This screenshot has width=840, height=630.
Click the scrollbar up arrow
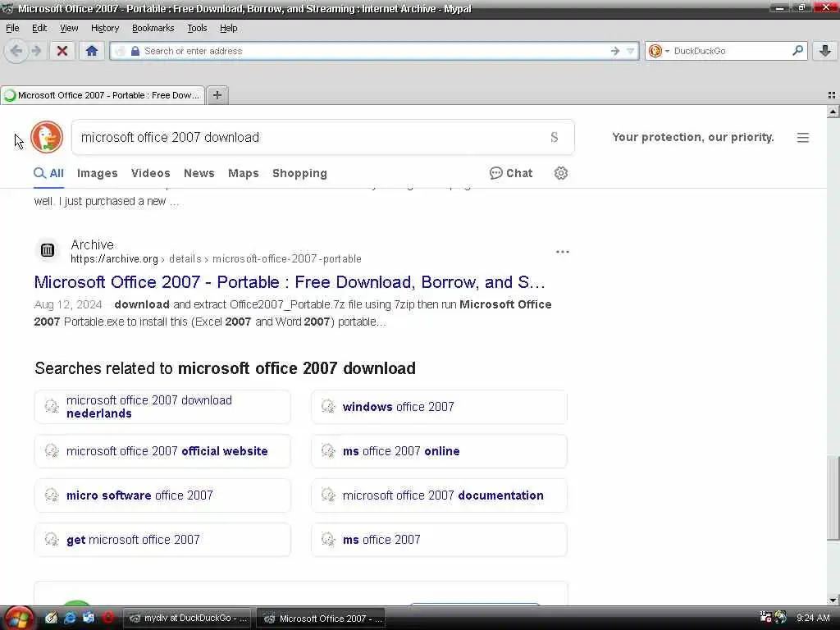click(833, 112)
